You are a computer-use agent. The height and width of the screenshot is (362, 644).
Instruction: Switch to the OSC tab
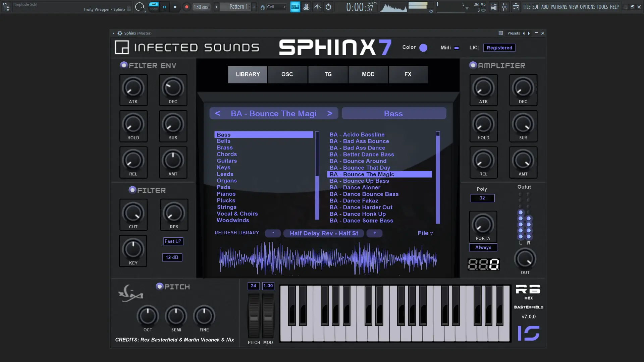tap(287, 74)
